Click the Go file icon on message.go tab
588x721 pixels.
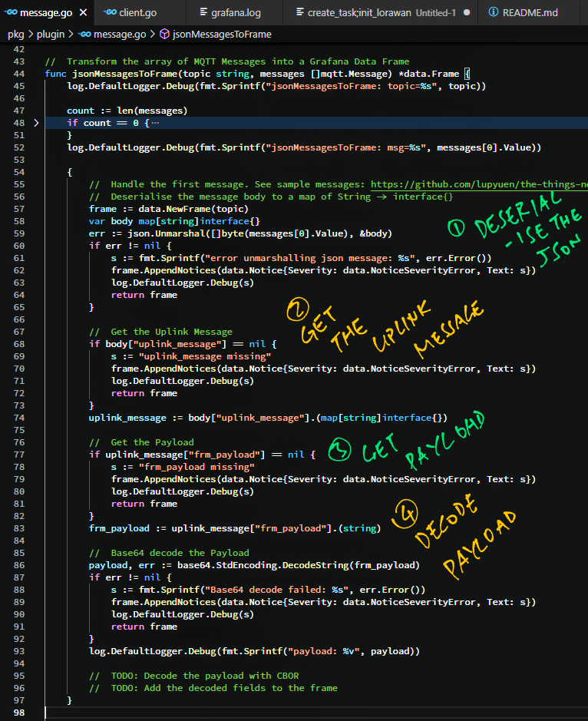[x=10, y=13]
